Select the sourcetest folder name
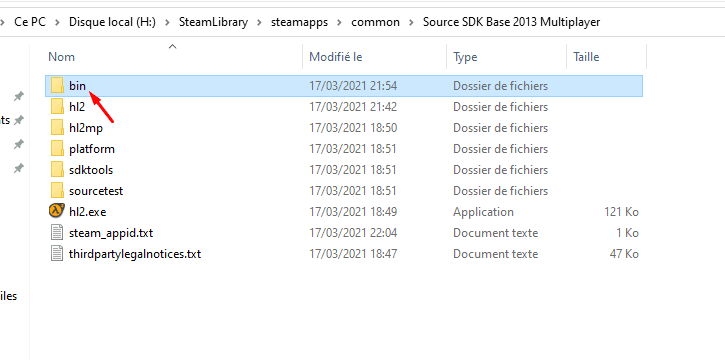The height and width of the screenshot is (360, 725). (96, 191)
